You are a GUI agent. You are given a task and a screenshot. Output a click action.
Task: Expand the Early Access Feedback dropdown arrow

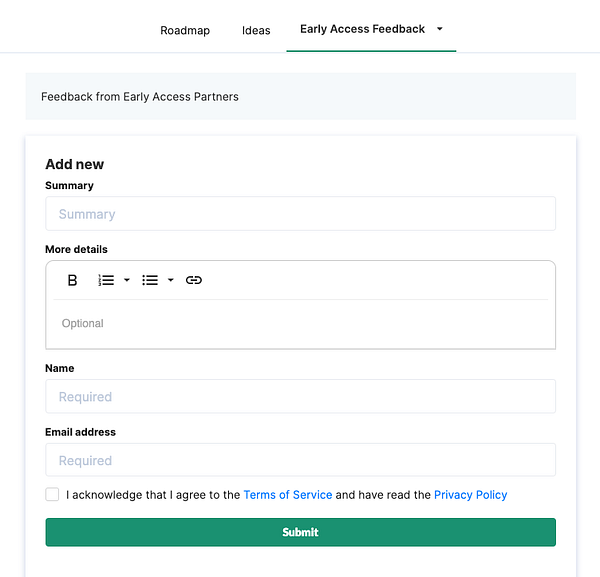(x=440, y=29)
